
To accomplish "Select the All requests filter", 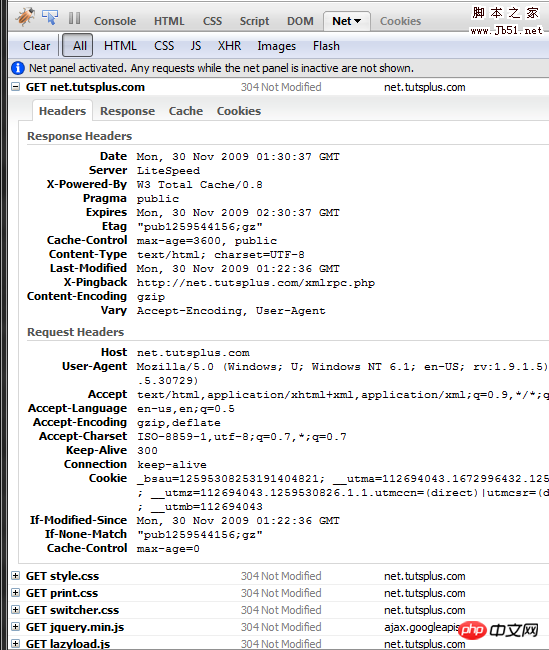I will coord(80,46).
